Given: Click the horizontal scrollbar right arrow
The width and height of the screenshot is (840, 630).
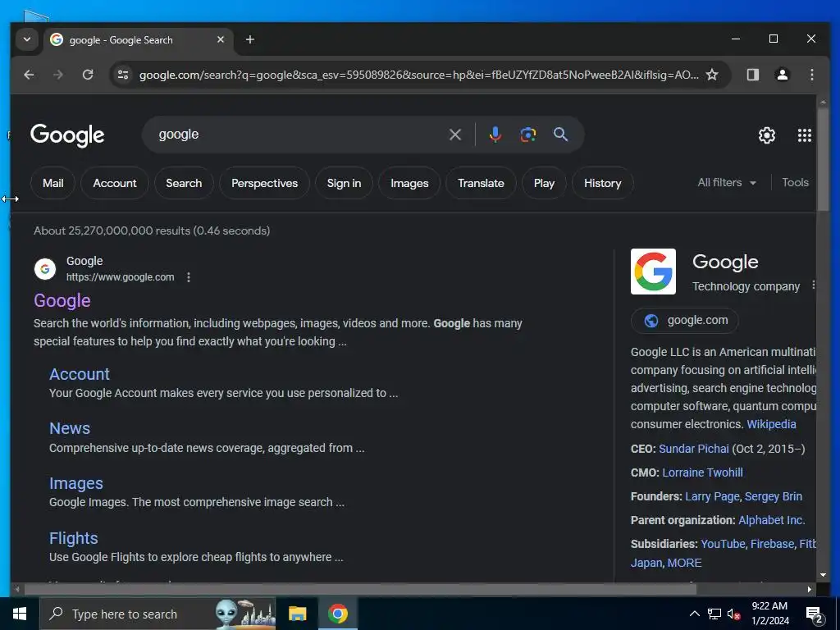Looking at the screenshot, I should (810, 589).
